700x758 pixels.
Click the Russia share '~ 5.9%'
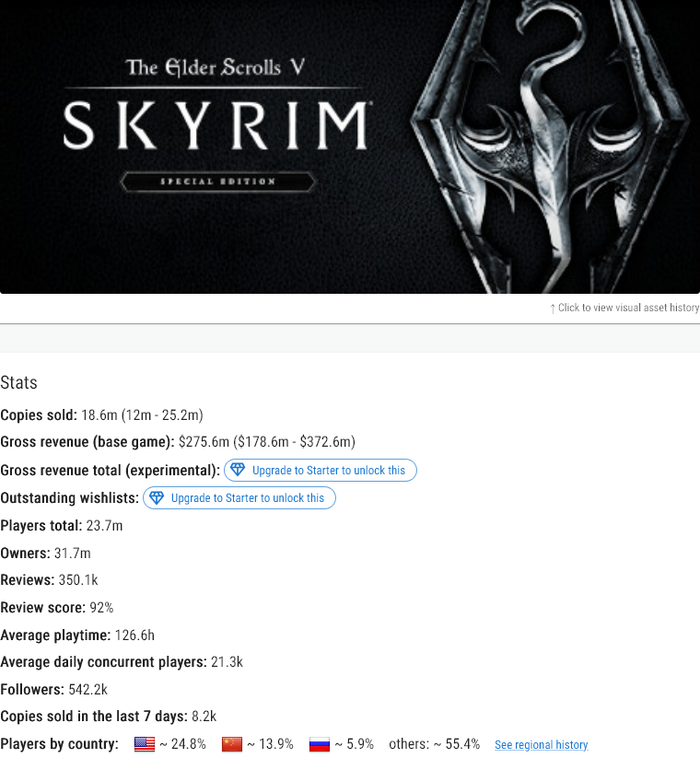coord(355,744)
